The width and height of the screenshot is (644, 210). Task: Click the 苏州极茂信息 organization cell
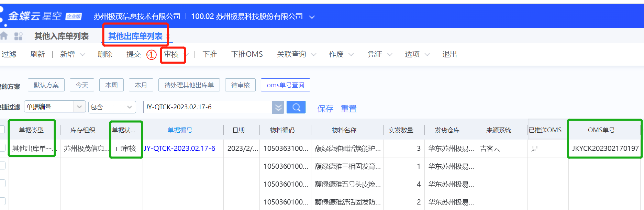coord(86,148)
